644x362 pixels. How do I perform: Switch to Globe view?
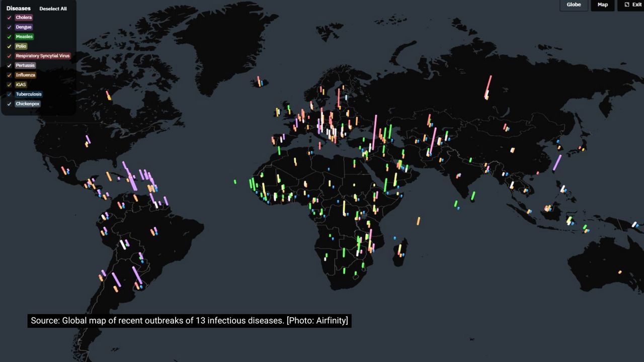tap(574, 5)
